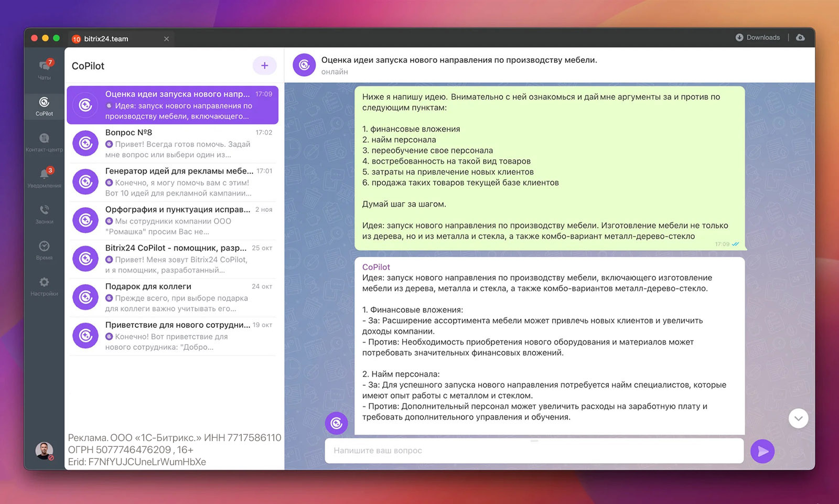
Task: Click the '17:01' time in chat list
Action: pyautogui.click(x=264, y=171)
